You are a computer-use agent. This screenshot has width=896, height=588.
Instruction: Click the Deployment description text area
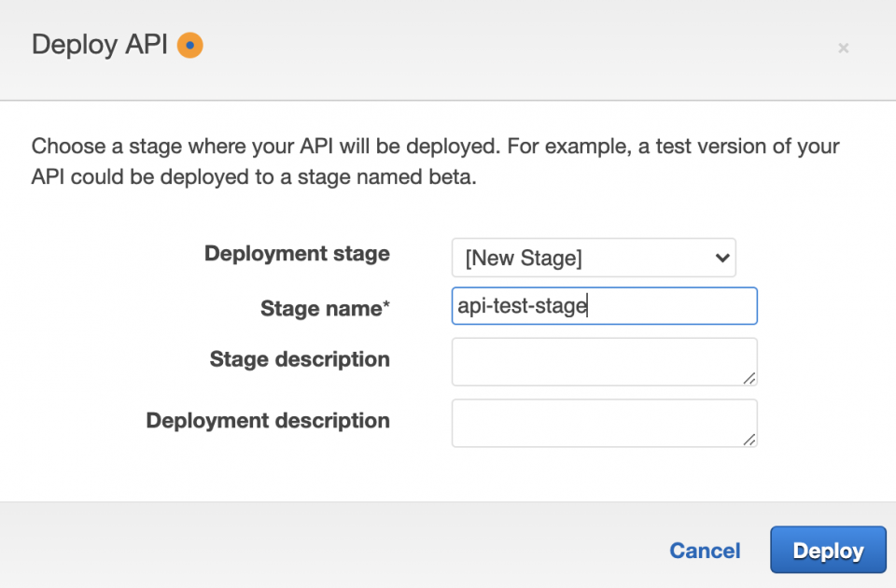point(604,422)
